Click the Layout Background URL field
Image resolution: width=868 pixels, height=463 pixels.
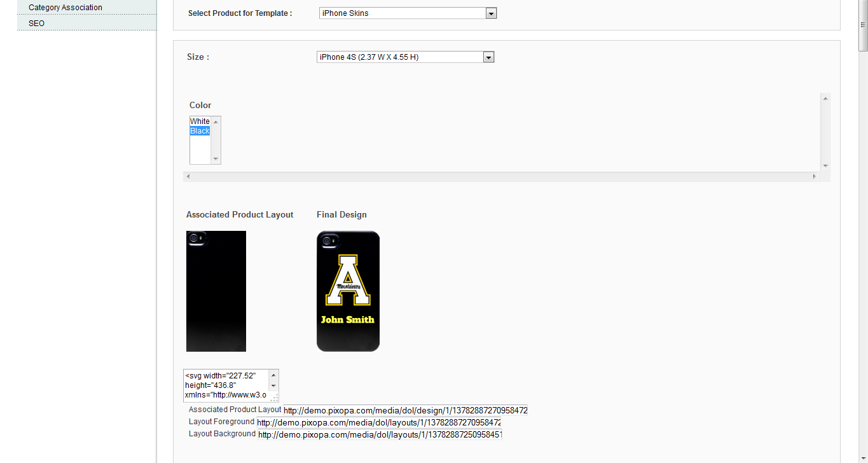[380, 434]
